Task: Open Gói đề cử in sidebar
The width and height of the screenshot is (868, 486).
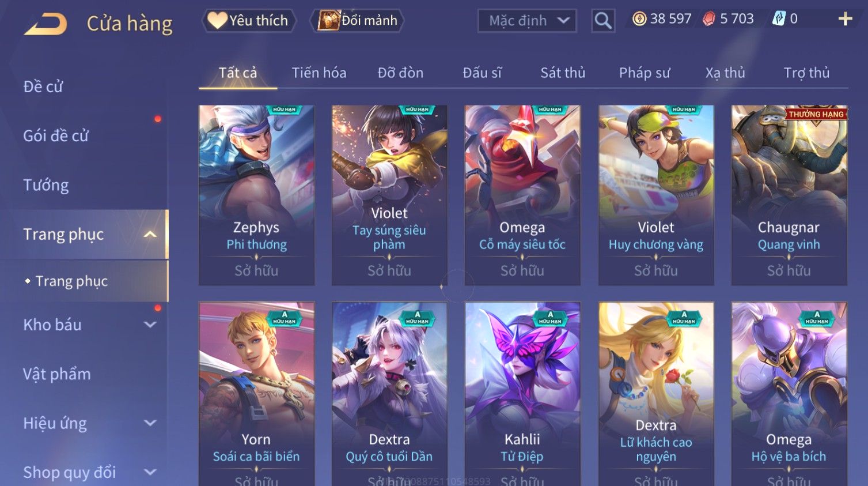Action: coord(56,135)
